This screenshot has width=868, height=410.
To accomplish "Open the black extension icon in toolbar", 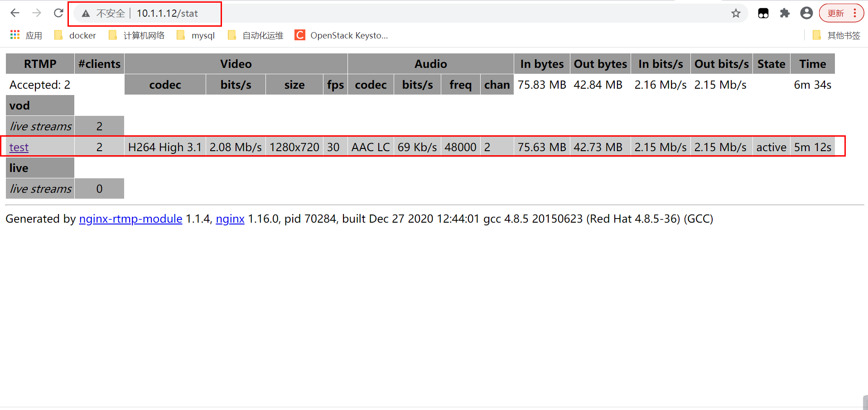I will (763, 13).
